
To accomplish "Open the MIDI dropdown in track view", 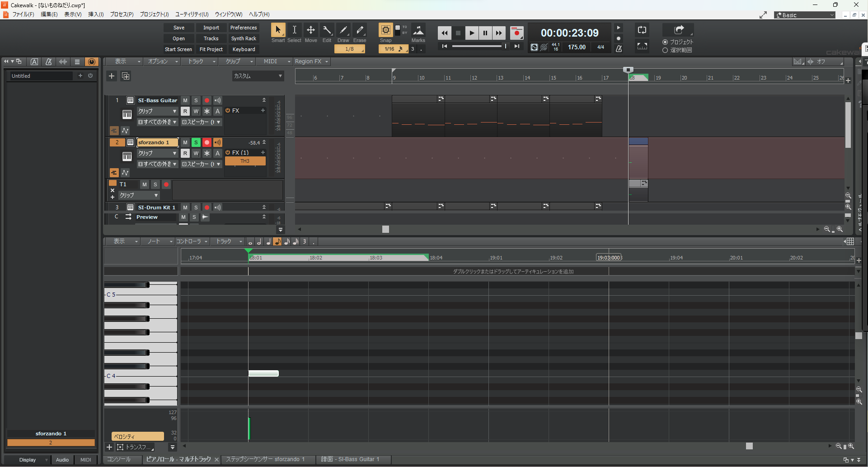I will click(x=274, y=61).
